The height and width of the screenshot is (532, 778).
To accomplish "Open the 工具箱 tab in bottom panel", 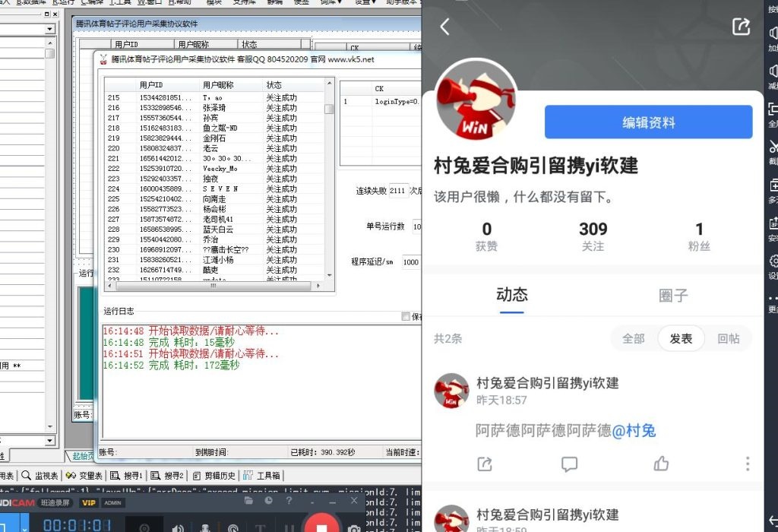I will (262, 476).
